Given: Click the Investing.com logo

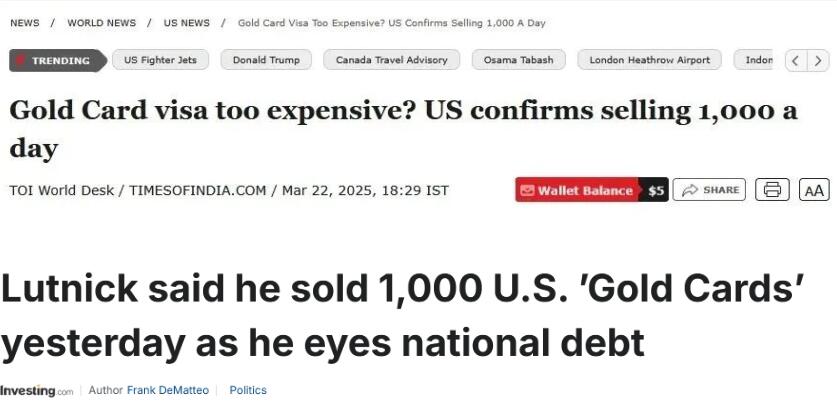Looking at the screenshot, I should pos(36,391).
